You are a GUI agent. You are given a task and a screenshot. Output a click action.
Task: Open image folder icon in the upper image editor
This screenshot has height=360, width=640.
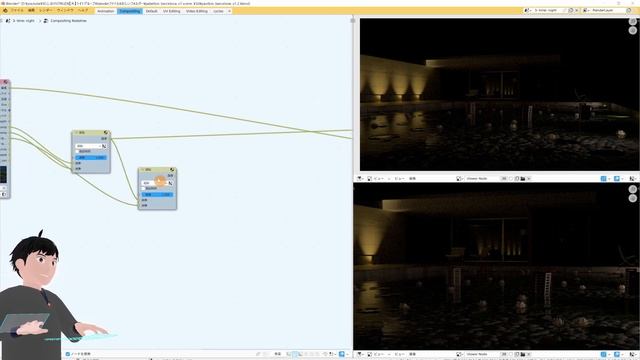point(522,179)
